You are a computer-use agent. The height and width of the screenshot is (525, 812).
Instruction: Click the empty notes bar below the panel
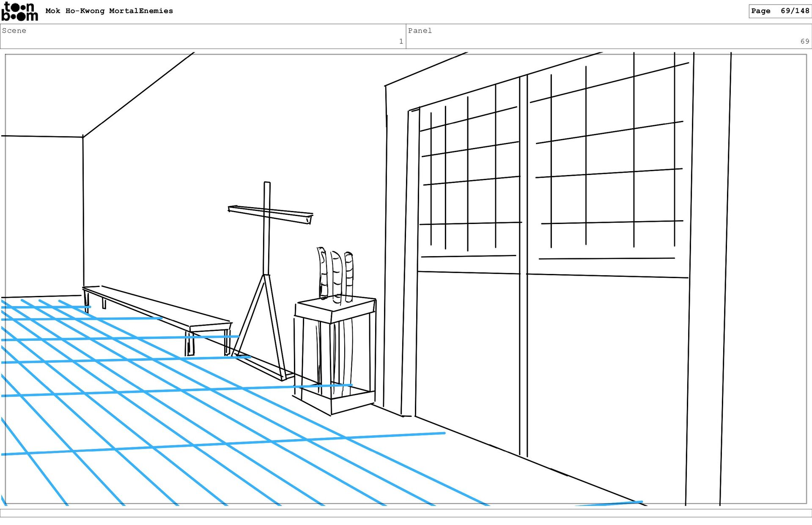[x=406, y=513]
